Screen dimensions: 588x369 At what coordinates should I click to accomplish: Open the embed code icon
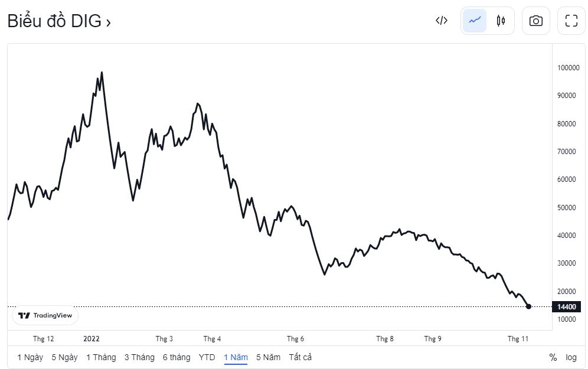click(x=442, y=21)
